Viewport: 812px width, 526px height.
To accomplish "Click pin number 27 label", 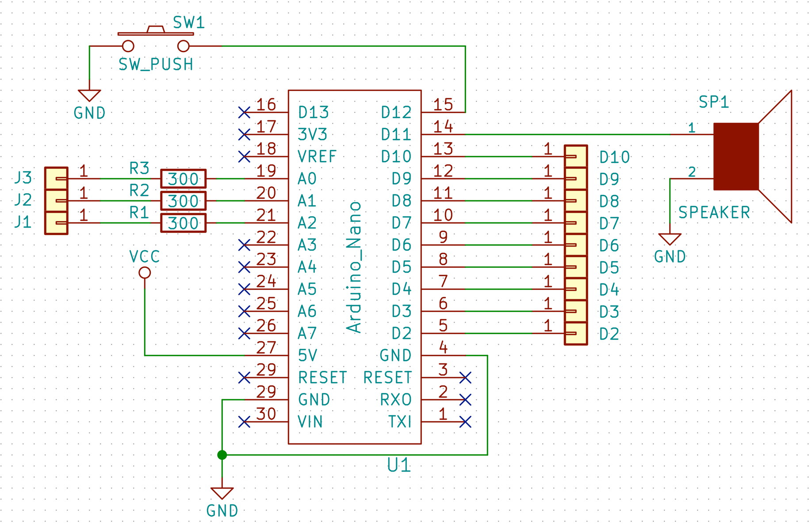I will click(266, 348).
